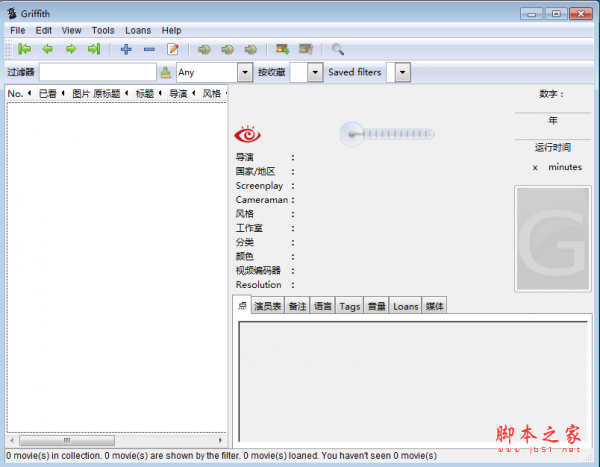Click the movie poster placeholder thumbnail
The height and width of the screenshot is (467, 600).
[x=553, y=238]
